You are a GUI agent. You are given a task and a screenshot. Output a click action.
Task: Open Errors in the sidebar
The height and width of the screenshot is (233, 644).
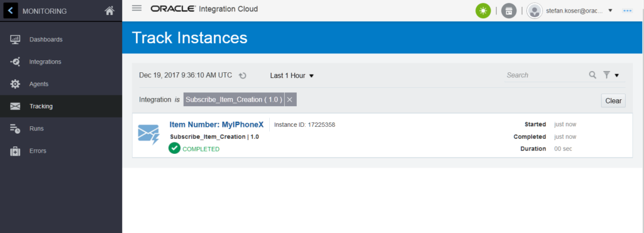[x=38, y=151]
